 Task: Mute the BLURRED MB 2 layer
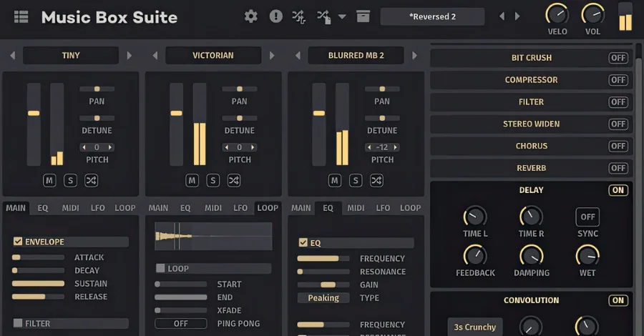click(x=335, y=181)
